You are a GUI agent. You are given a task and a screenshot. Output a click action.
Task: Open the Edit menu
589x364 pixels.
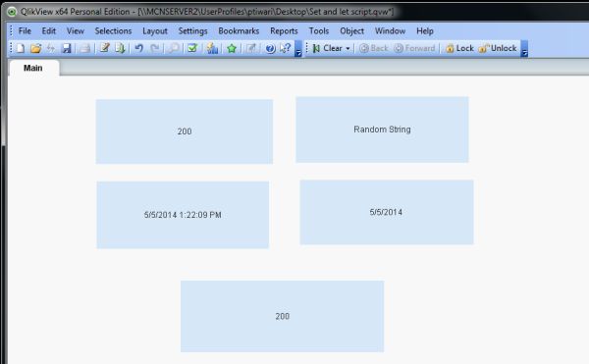pos(49,30)
